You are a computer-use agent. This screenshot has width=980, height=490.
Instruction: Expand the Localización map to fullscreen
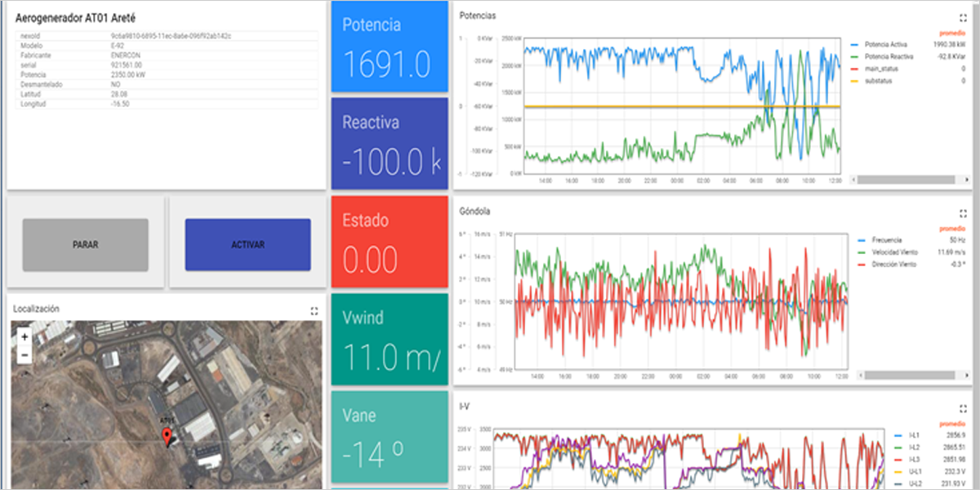(314, 310)
